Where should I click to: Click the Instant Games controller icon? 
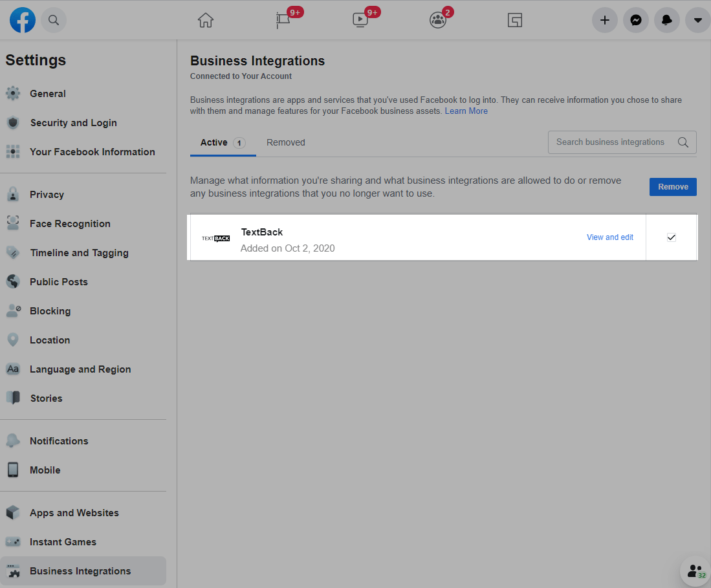[13, 542]
